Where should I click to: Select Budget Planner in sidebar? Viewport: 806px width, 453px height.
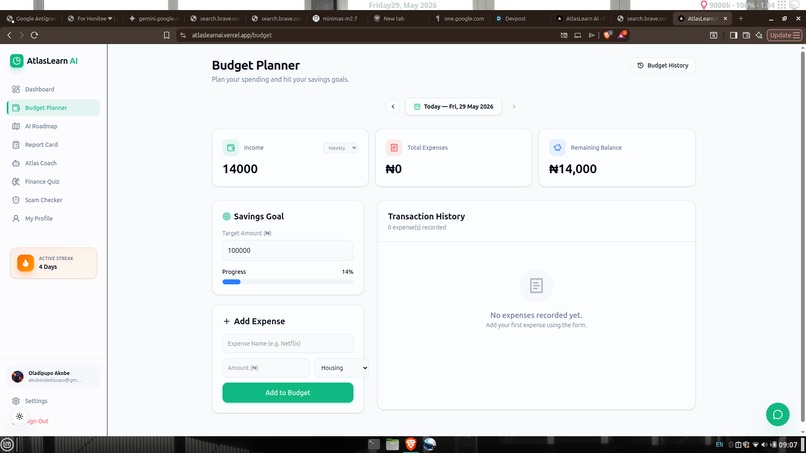pos(53,107)
